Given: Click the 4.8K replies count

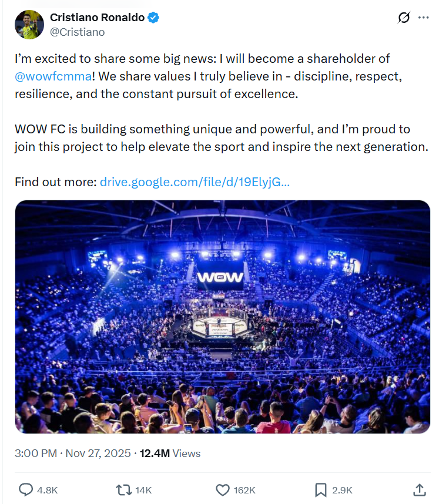Looking at the screenshot, I should 48,490.
